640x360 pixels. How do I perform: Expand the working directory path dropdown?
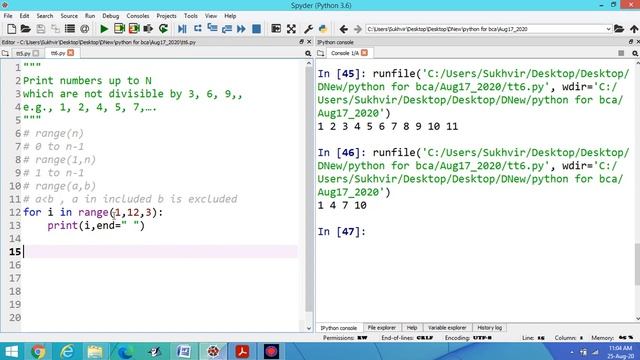click(x=608, y=29)
